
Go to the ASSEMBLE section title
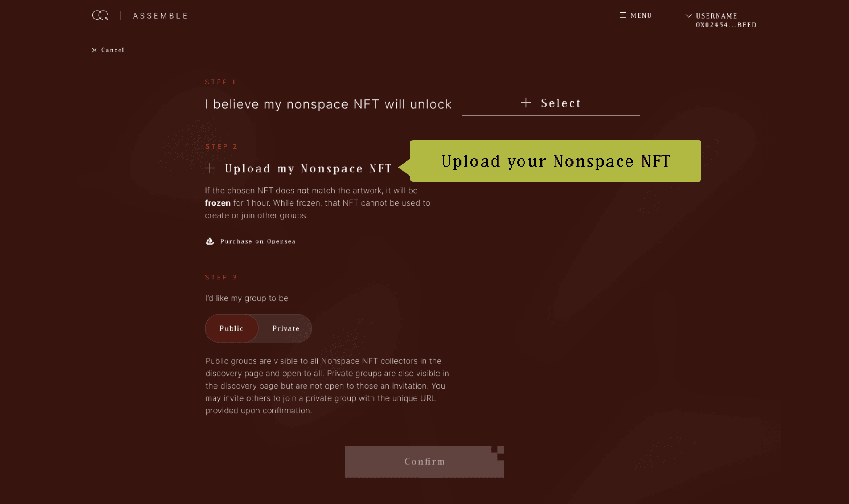161,16
